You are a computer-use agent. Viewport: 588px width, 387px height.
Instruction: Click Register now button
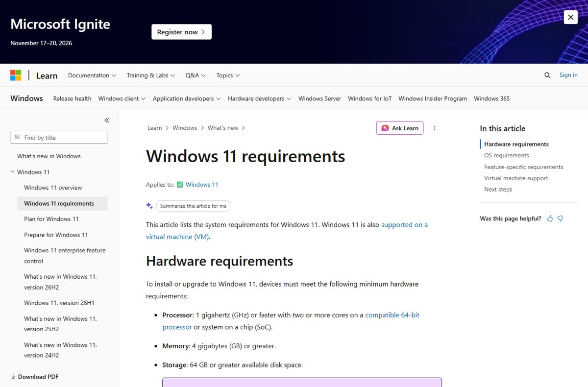[181, 32]
